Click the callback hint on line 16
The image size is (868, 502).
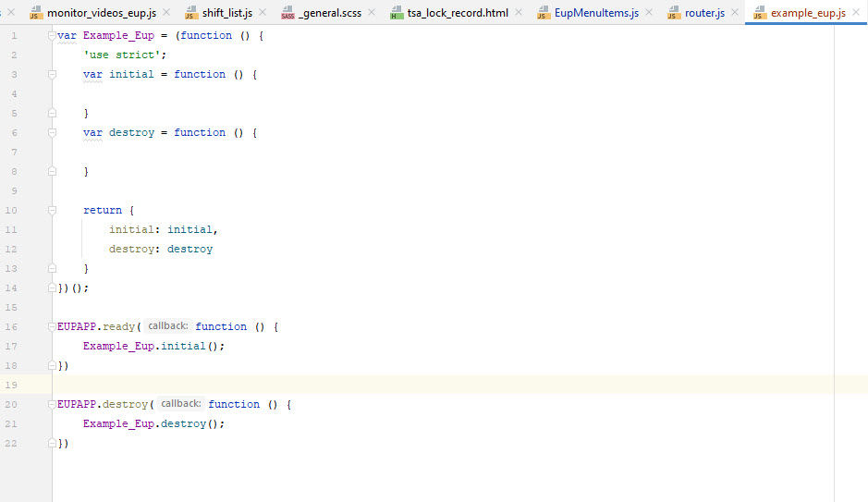pos(167,326)
